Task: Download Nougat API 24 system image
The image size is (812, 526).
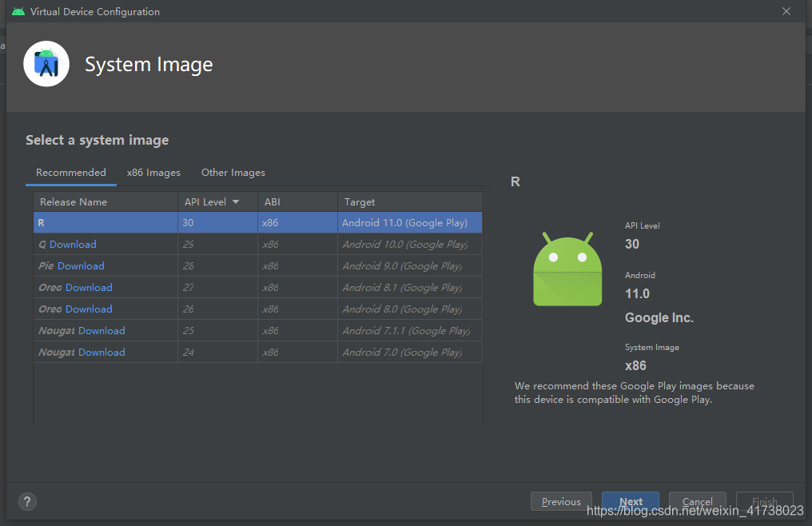Action: [x=101, y=353]
